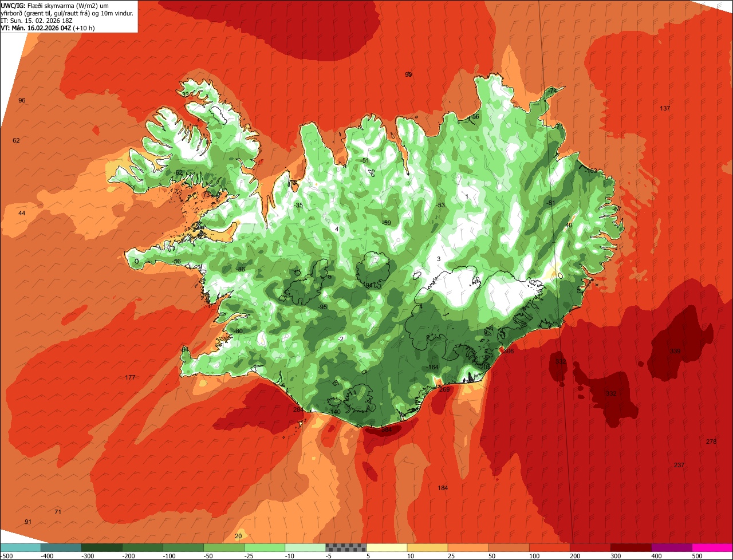Screen dimensions: 733x560
Task: Click the land value -95
Action: (323, 307)
